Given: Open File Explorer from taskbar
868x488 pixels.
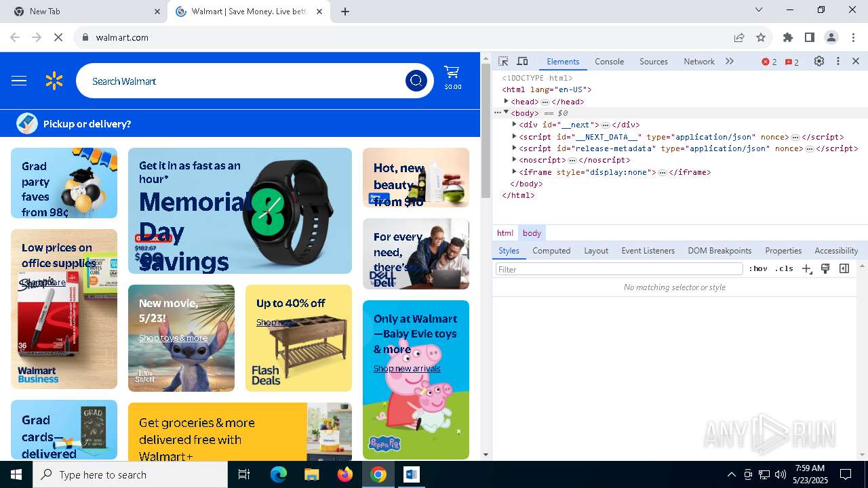Looking at the screenshot, I should click(311, 474).
